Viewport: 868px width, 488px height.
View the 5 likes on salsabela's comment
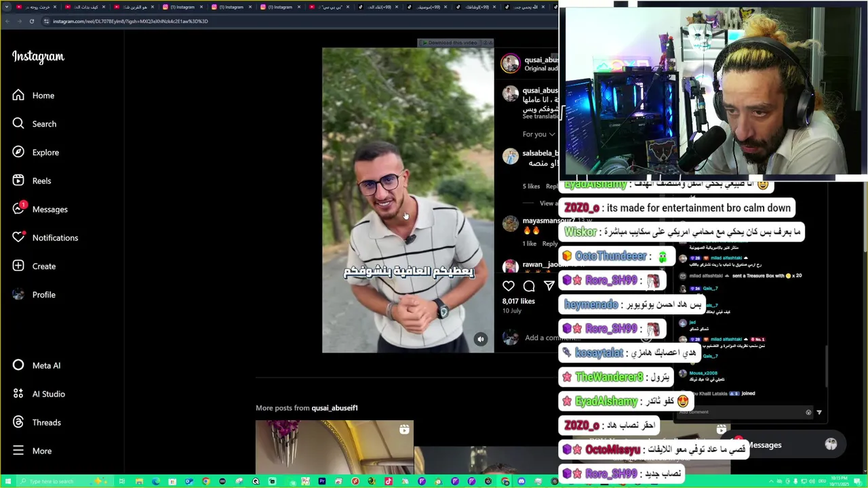point(531,186)
